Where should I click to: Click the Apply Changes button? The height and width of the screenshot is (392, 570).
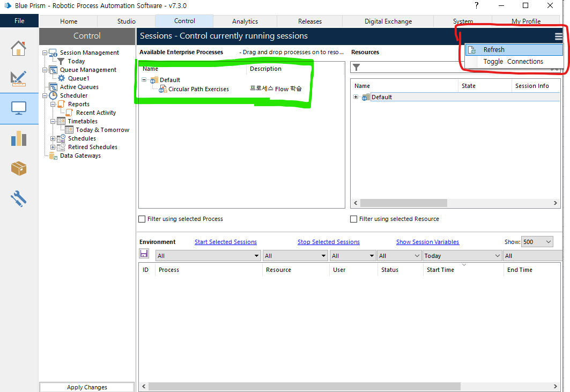pyautogui.click(x=87, y=387)
